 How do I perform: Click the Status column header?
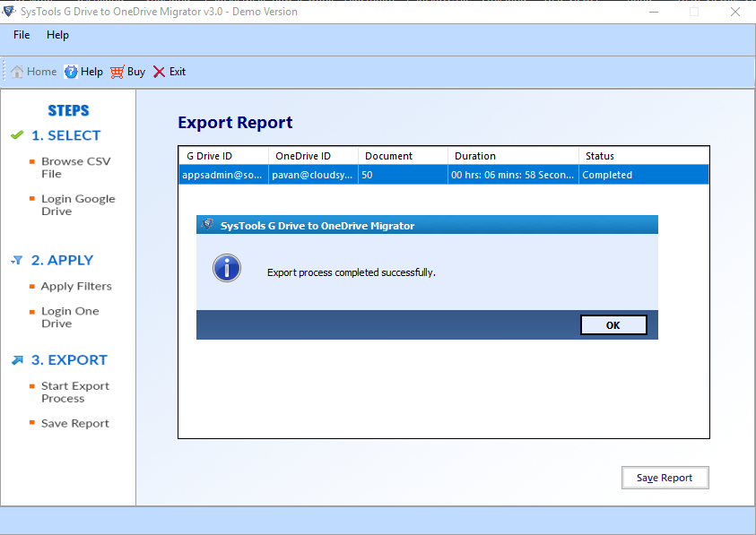(644, 156)
